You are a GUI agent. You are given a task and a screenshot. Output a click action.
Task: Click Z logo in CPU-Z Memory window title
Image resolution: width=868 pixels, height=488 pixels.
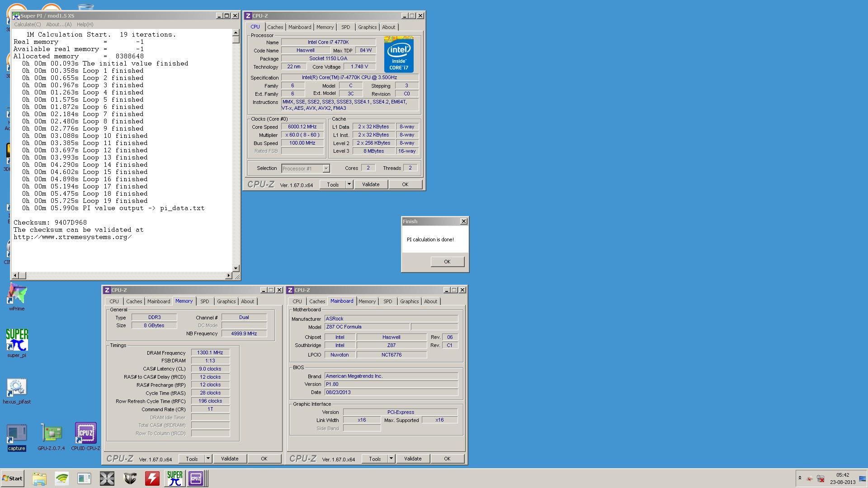tap(107, 290)
